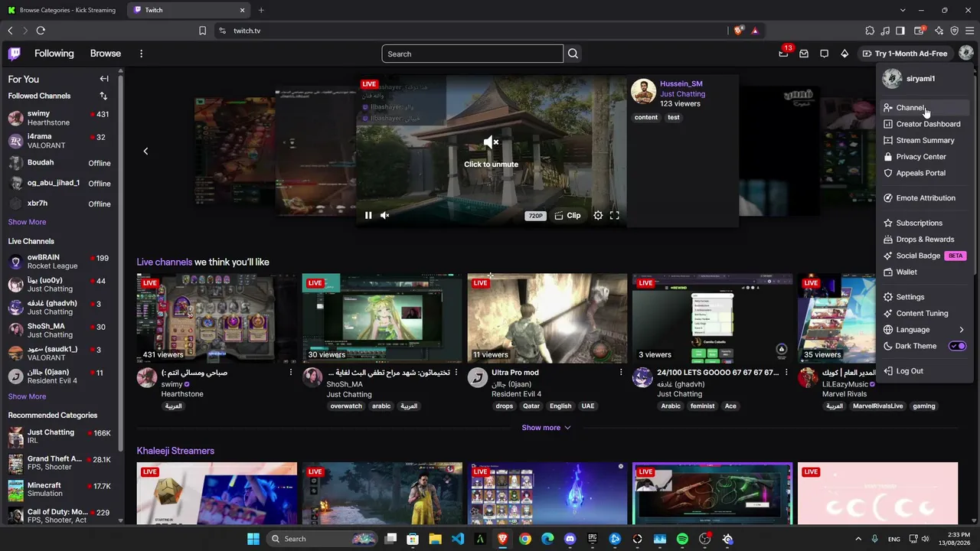Show More under Followed Channels

[x=27, y=222]
